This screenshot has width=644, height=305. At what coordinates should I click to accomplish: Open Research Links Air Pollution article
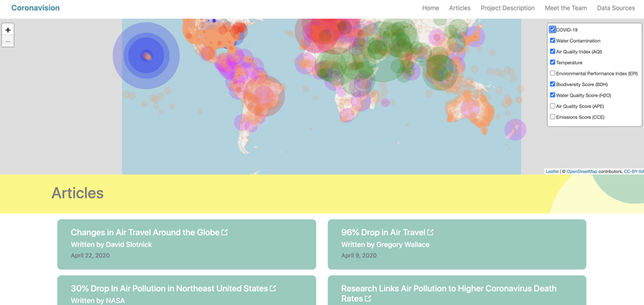448,294
